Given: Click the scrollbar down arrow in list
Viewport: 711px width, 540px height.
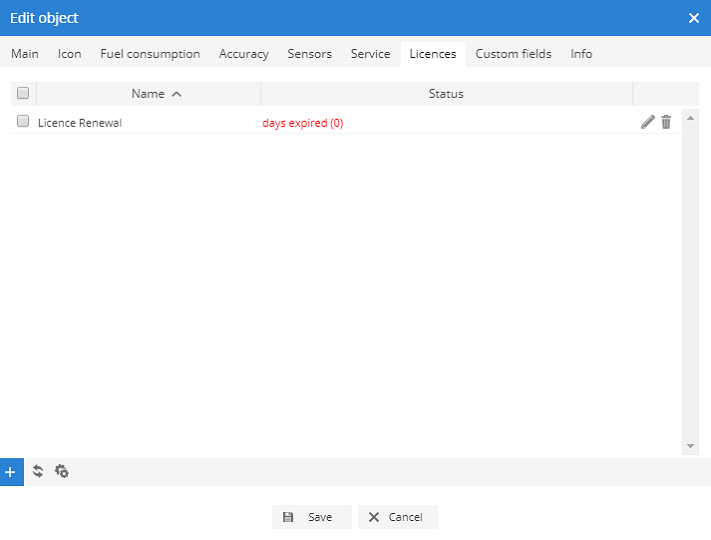Looking at the screenshot, I should tap(690, 446).
